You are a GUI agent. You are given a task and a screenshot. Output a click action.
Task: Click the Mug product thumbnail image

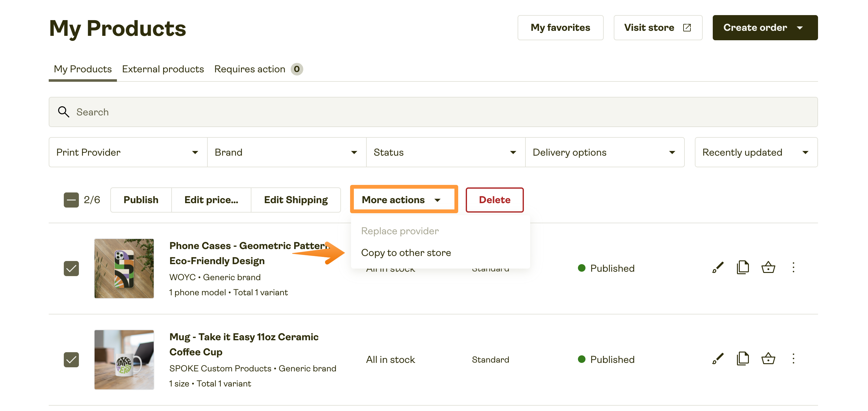124,359
